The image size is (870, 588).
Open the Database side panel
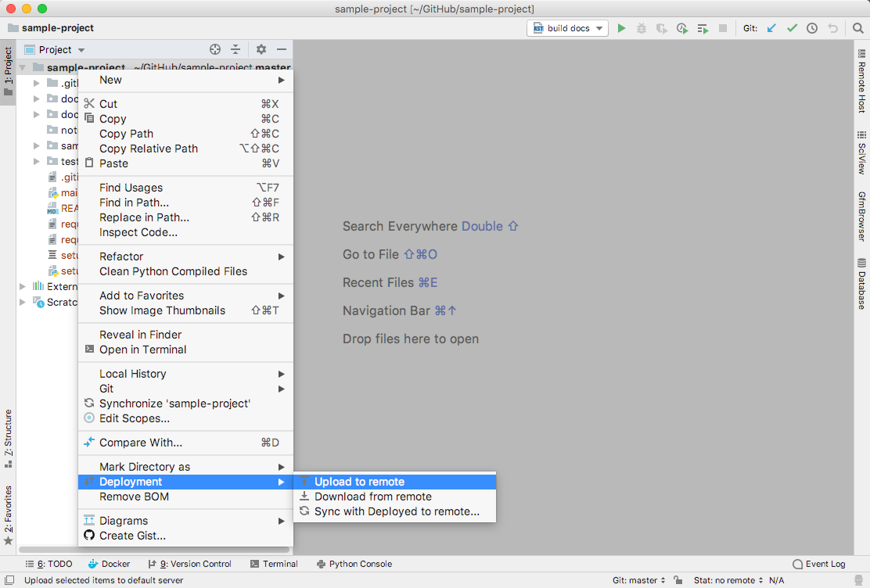click(861, 284)
